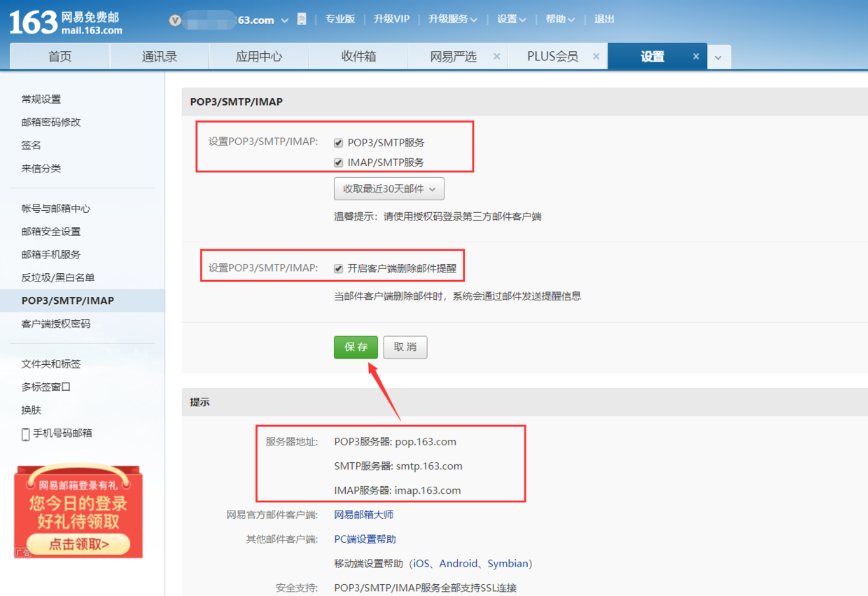
Task: Open 常规设置 in the sidebar
Action: pos(41,99)
